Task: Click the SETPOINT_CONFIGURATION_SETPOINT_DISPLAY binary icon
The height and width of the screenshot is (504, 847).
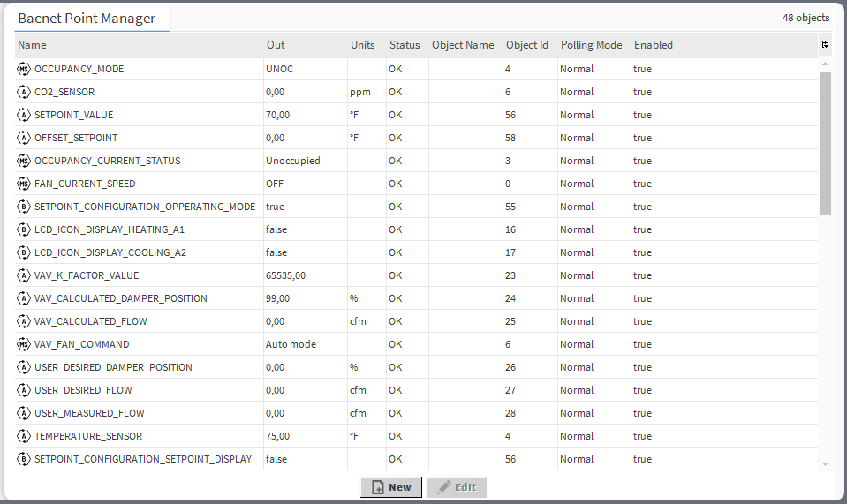Action: click(24, 459)
